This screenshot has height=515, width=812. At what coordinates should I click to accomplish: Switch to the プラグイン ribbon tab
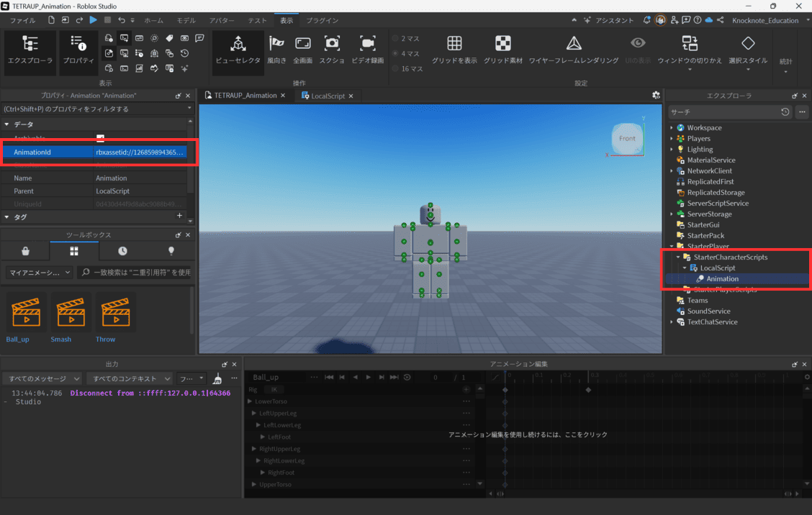(322, 20)
